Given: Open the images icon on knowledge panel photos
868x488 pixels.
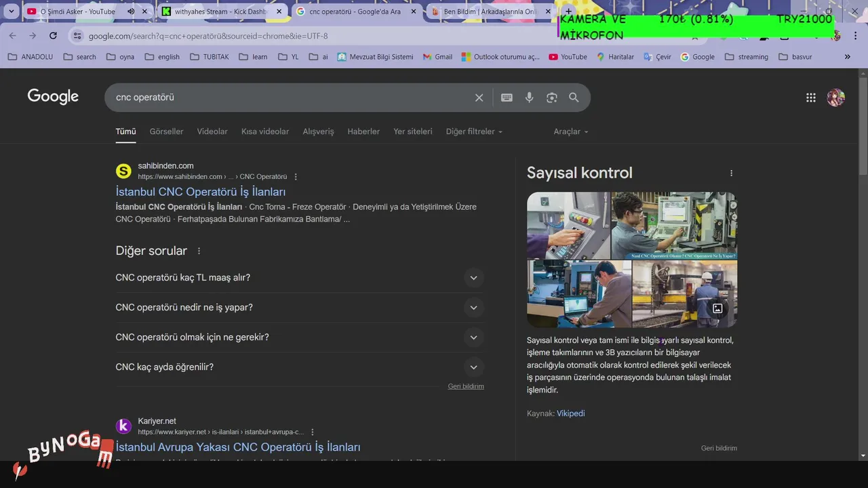Looking at the screenshot, I should pos(717,308).
